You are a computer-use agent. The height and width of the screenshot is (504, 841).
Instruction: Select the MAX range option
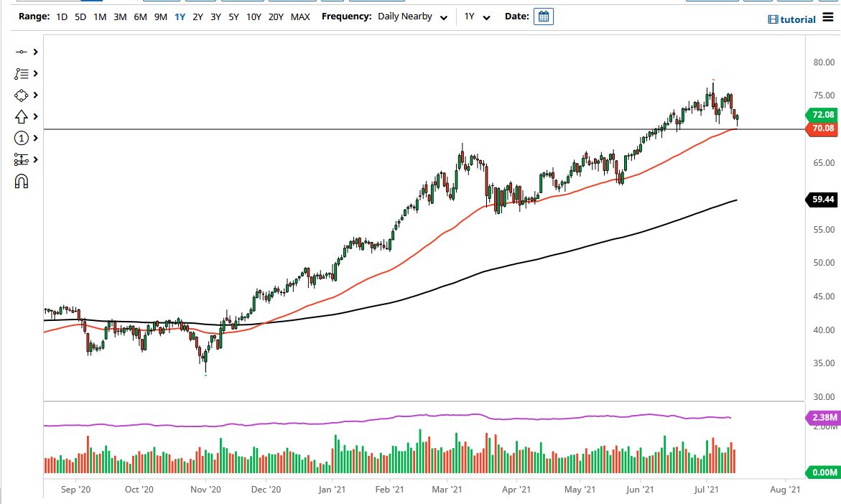point(300,16)
